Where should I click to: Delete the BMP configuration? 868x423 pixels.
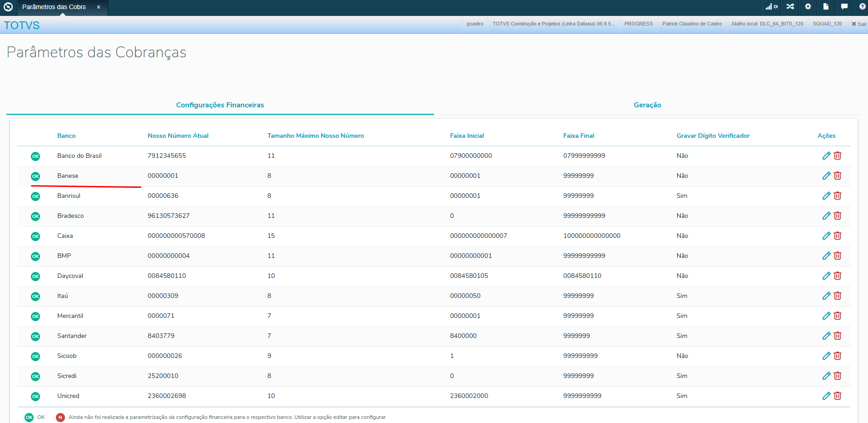[838, 256]
